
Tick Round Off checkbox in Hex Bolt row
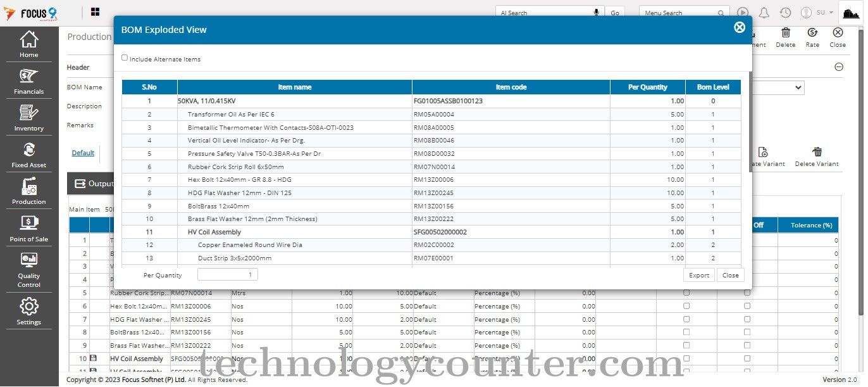point(747,306)
